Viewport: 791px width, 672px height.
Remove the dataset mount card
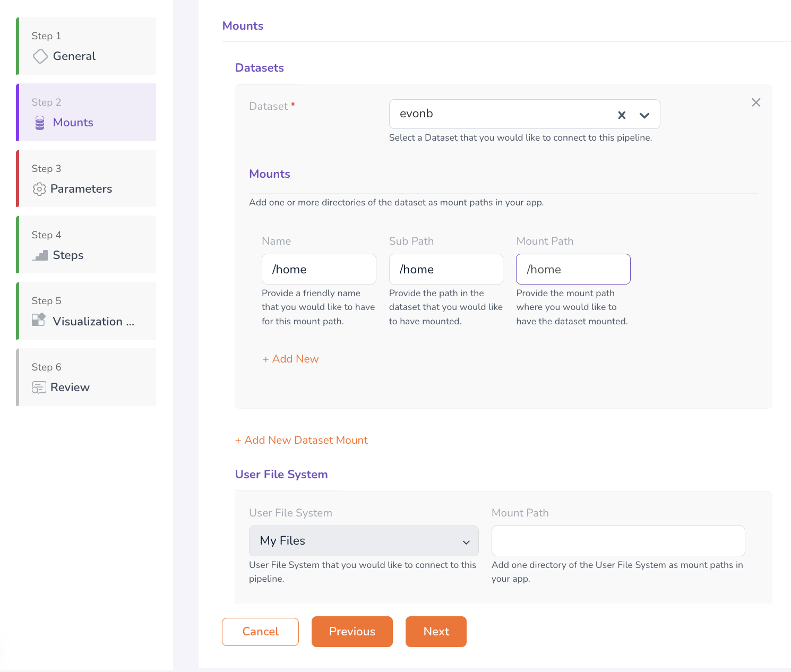pos(756,102)
